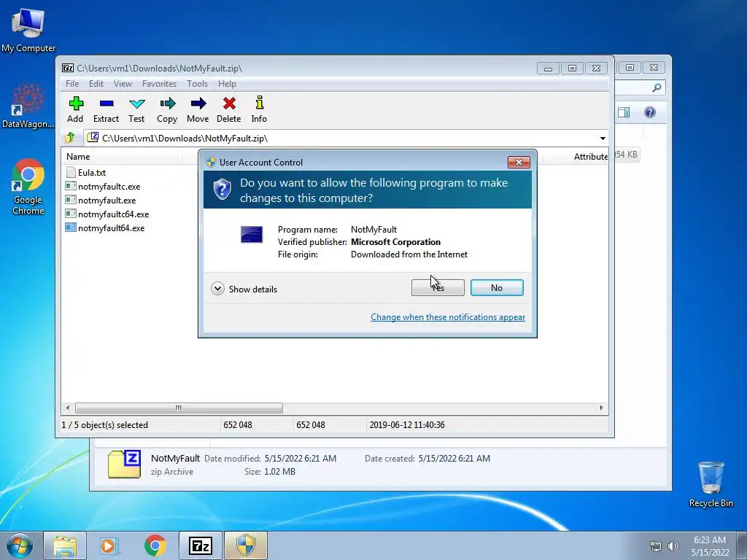Expand Show details in UAC dialog
The height and width of the screenshot is (560, 747).
click(244, 289)
